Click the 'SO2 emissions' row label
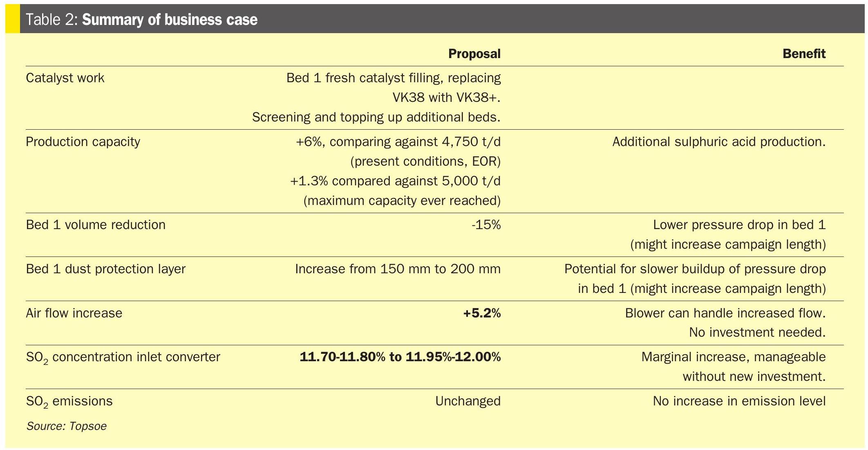Screen dimensions: 868x450 pos(69,401)
